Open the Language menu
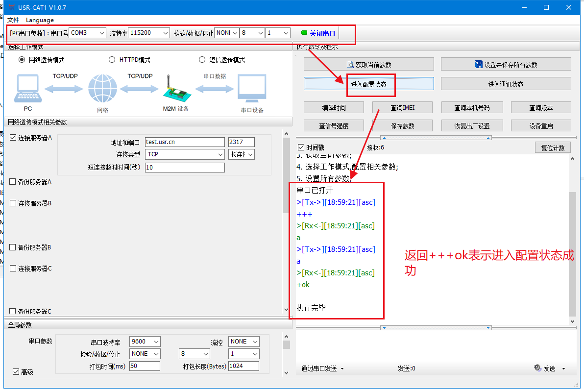The image size is (584, 392). 40,20
